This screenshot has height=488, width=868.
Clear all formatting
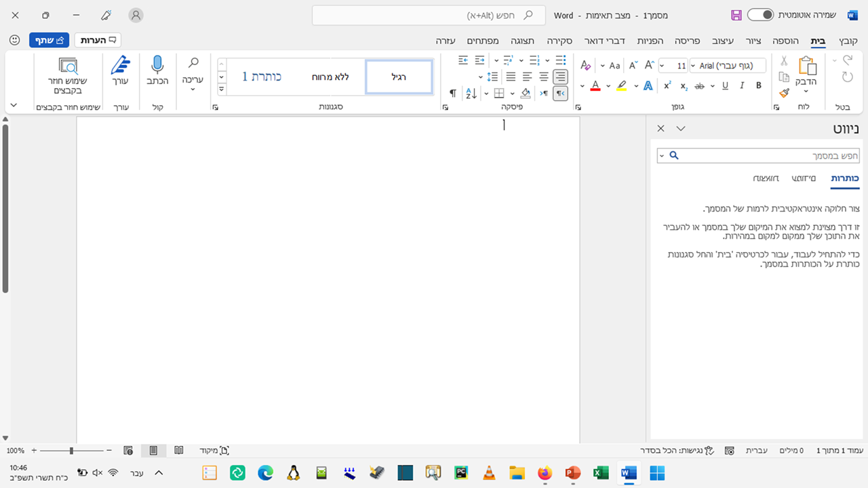coord(586,66)
